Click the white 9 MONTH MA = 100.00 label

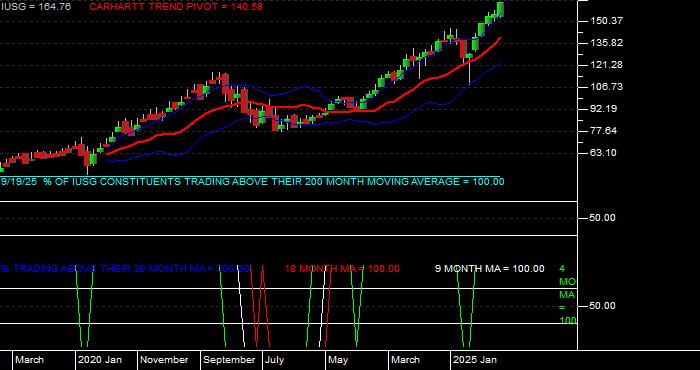(490, 269)
